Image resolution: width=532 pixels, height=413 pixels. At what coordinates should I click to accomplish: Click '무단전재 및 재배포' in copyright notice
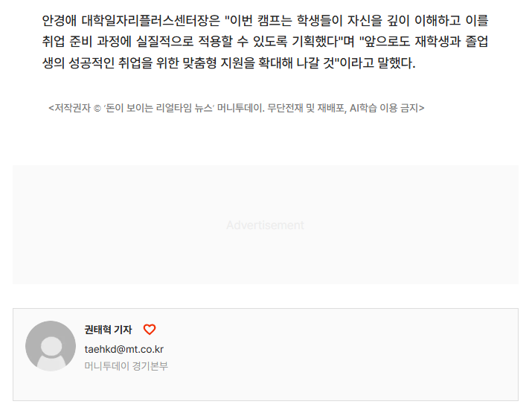(306, 108)
